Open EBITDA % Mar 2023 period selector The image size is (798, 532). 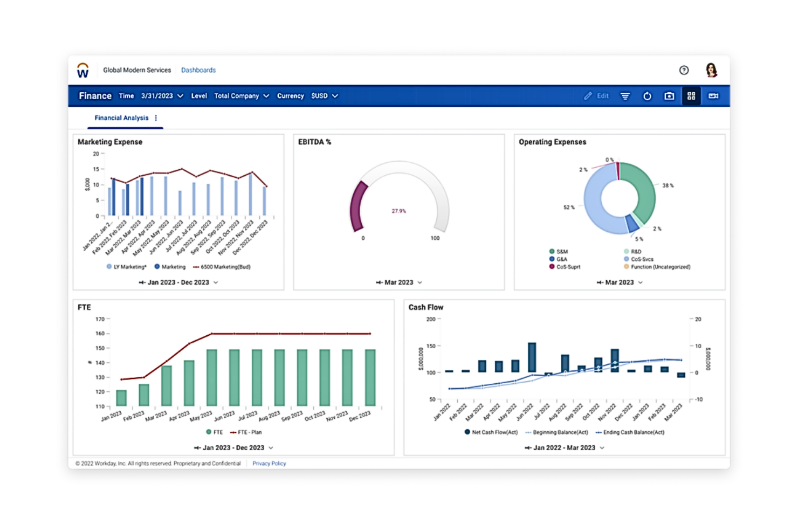tap(399, 282)
